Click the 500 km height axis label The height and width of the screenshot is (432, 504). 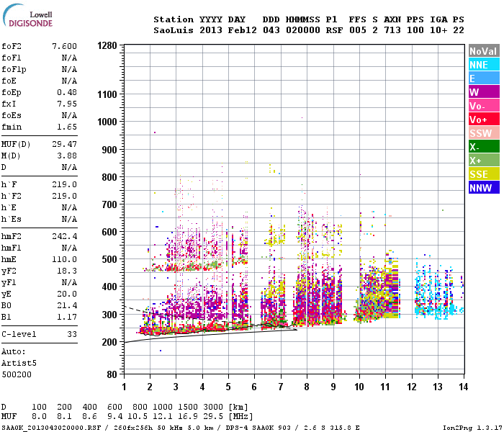click(109, 259)
